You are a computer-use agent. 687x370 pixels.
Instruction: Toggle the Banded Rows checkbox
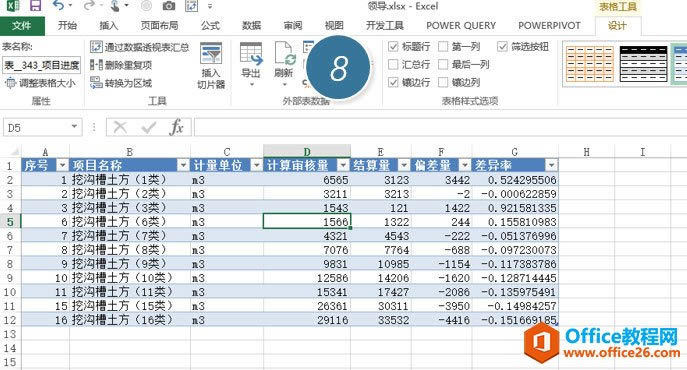393,82
